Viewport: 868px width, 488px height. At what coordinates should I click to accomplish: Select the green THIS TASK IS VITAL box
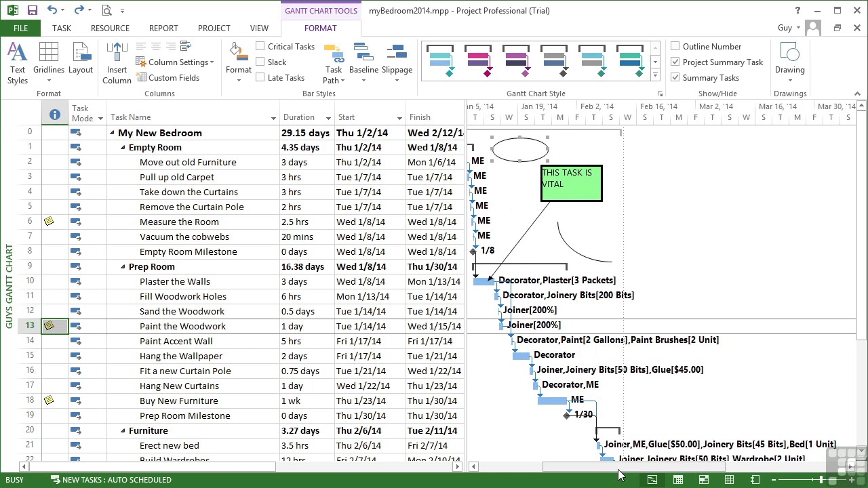[x=571, y=184]
